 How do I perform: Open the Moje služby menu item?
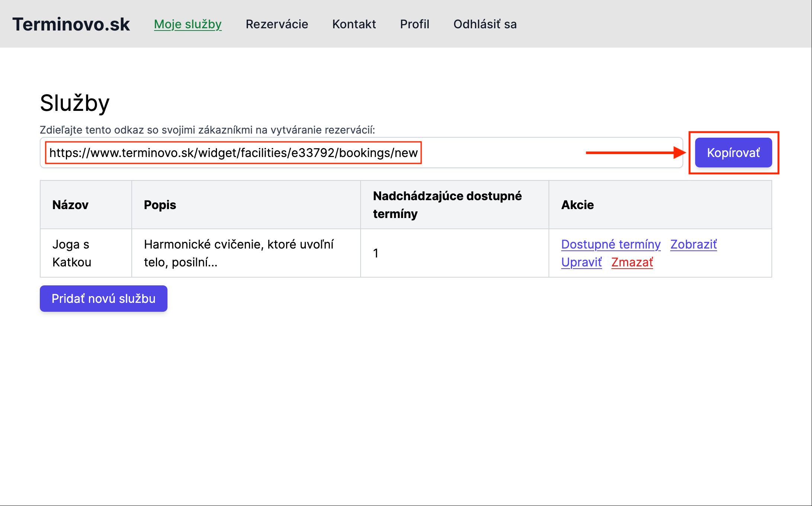(x=188, y=24)
